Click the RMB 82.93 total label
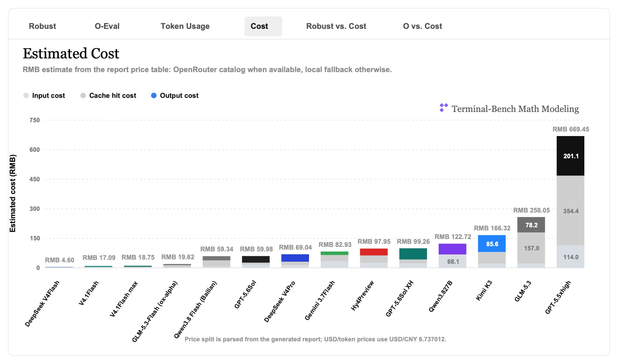 tap(335, 245)
